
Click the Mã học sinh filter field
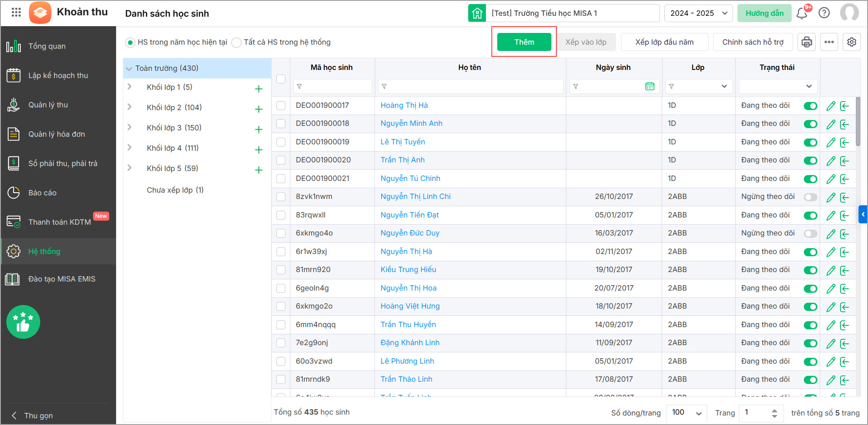[x=332, y=86]
